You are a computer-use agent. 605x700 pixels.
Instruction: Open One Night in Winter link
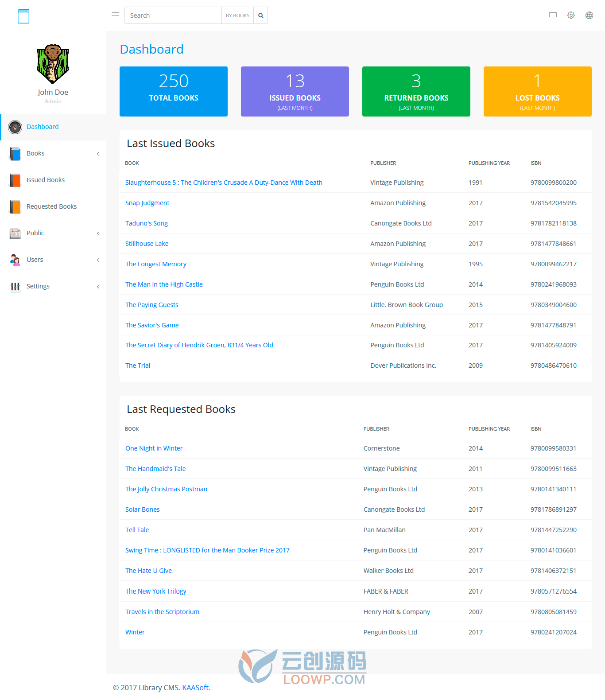(154, 448)
